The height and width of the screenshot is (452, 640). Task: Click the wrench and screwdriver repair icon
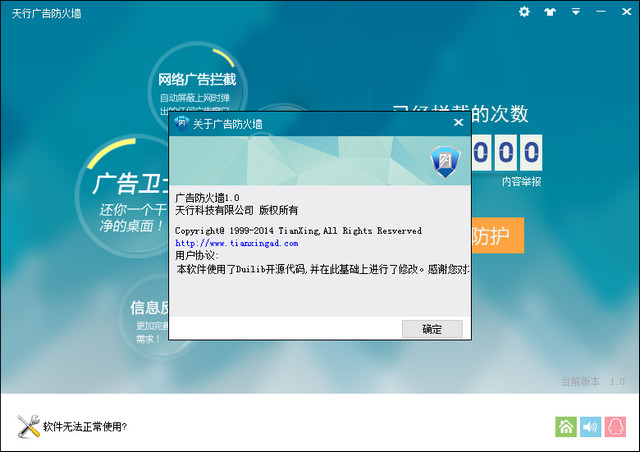(27, 427)
